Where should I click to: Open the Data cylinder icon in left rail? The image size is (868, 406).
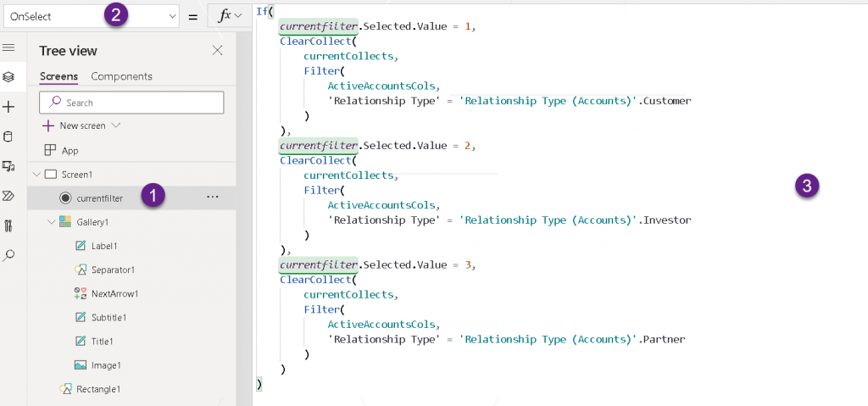coord(8,136)
